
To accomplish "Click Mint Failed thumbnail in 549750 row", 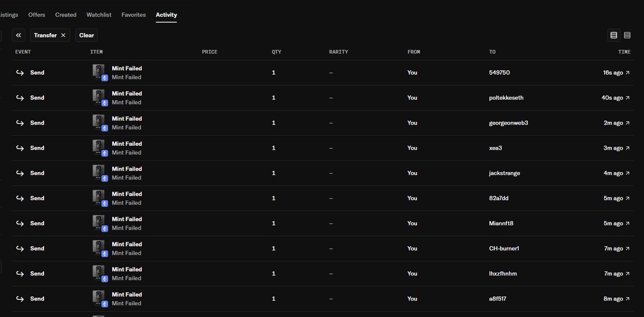I will (x=98, y=71).
